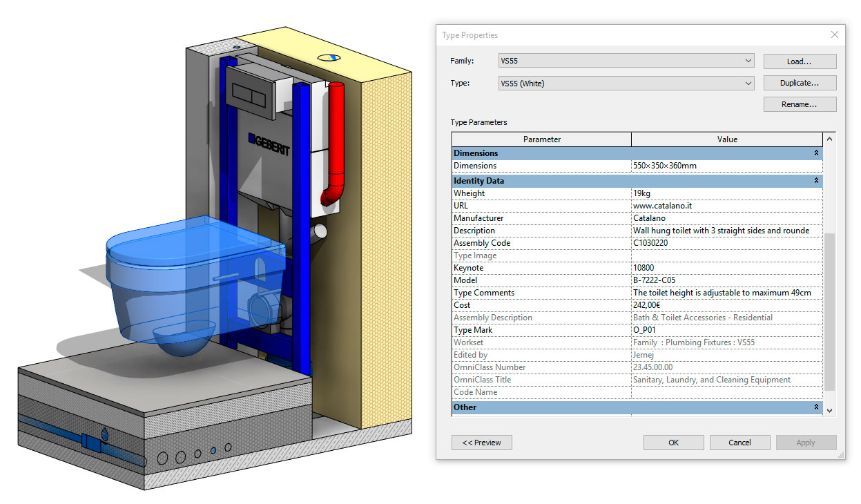Edit the Keynote value 10800
The image size is (861, 504).
(727, 268)
